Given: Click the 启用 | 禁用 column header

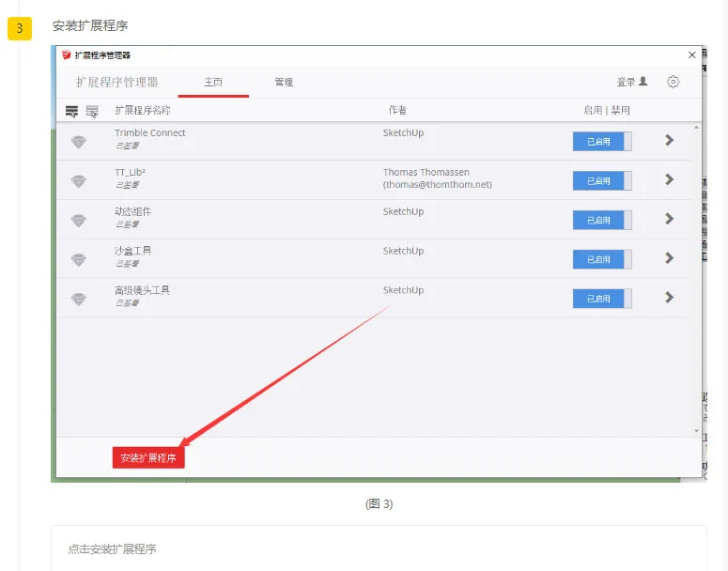Looking at the screenshot, I should coord(607,110).
